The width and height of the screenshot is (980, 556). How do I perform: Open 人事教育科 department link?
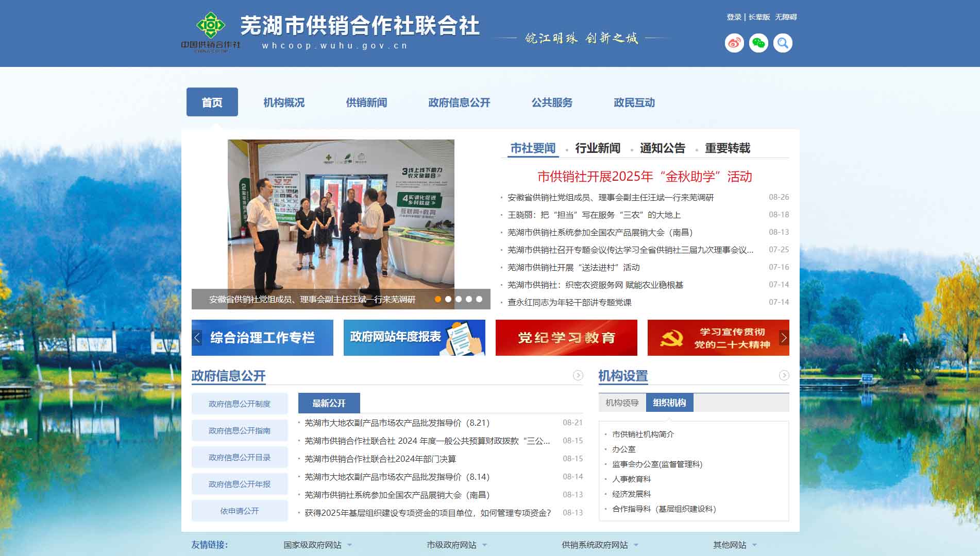pyautogui.click(x=631, y=479)
